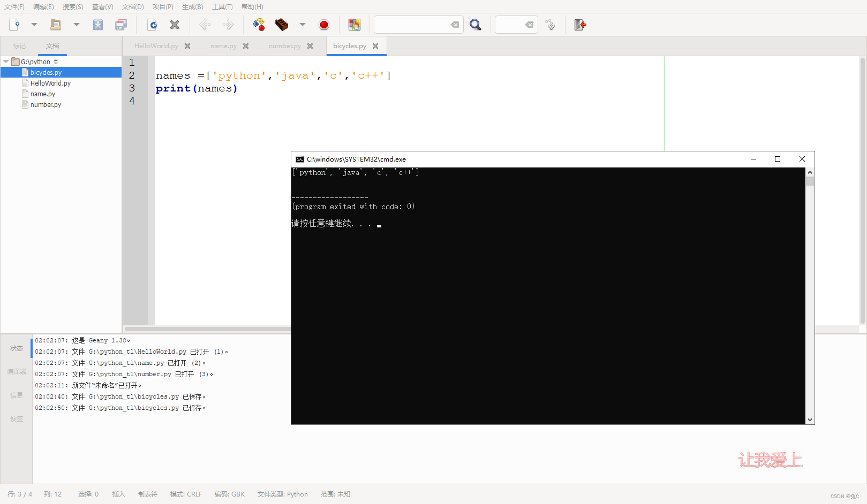Open the Build options dropdown arrow

coord(303,25)
